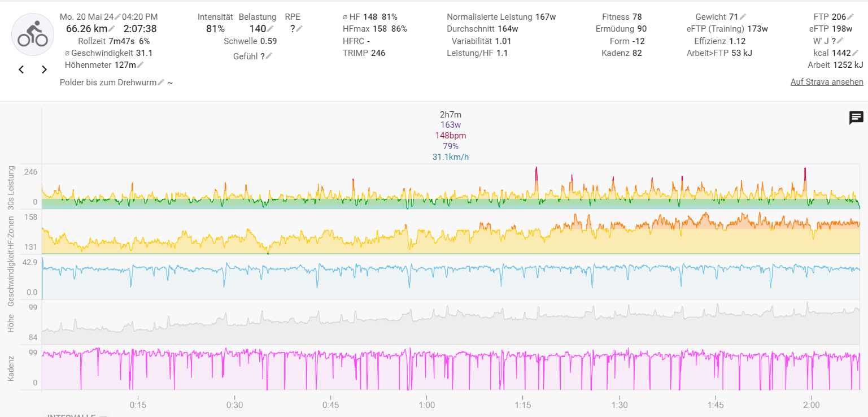Edit Höhenmeter 127m using pencil icon
This screenshot has width=868, height=417.
pyautogui.click(x=140, y=65)
